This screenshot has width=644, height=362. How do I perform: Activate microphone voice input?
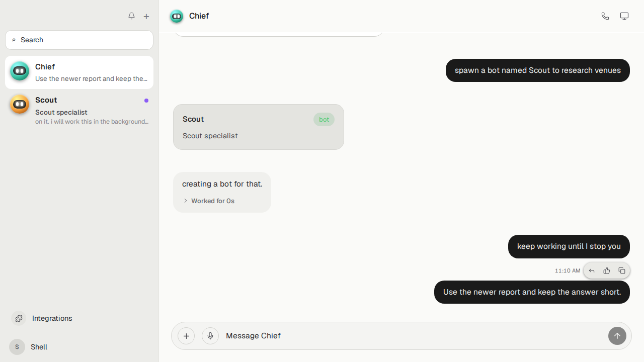click(210, 336)
